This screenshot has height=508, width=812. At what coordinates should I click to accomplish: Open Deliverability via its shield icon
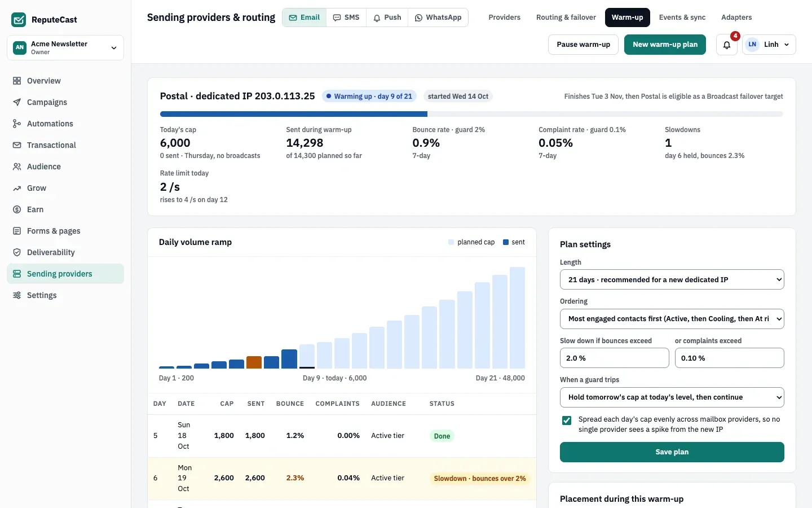(x=17, y=252)
